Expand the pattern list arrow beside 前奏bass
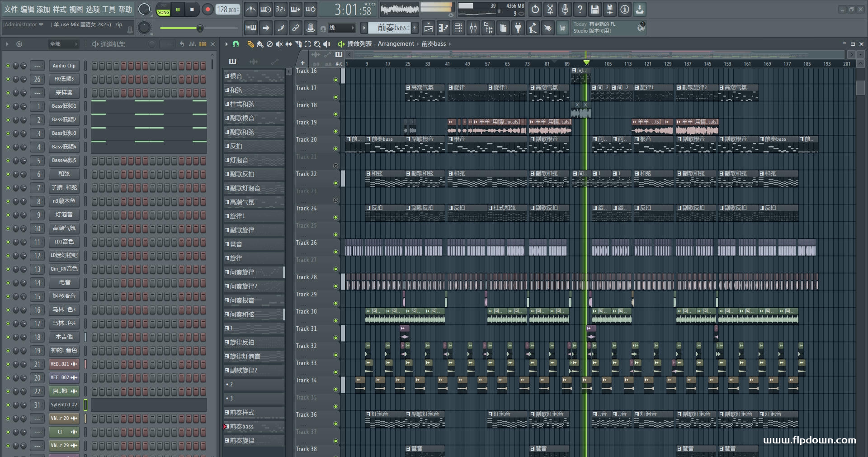This screenshot has height=457, width=868. 364,28
